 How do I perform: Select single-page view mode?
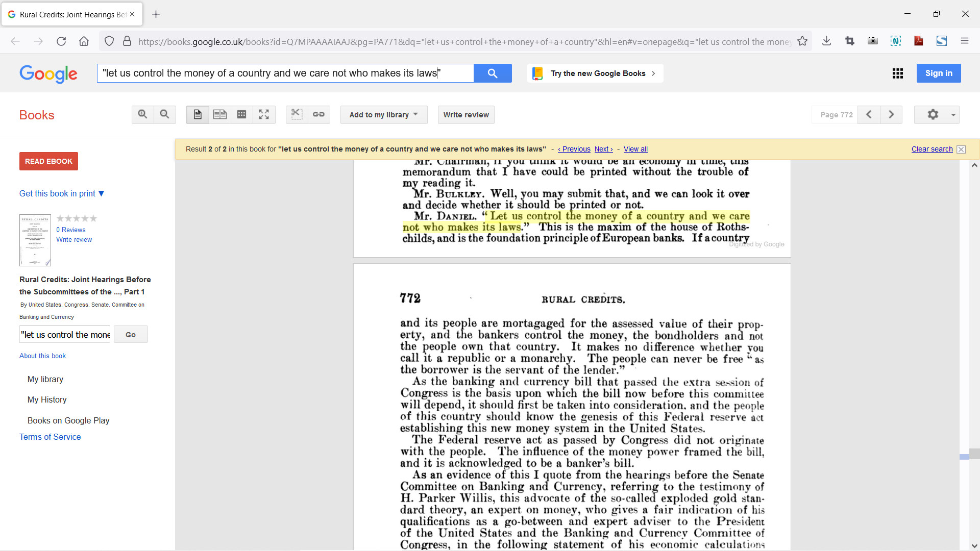(x=198, y=114)
